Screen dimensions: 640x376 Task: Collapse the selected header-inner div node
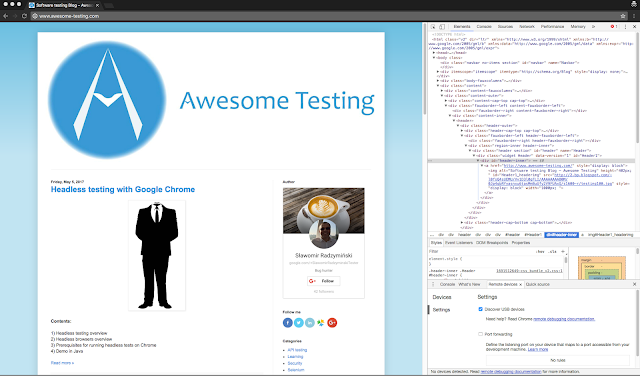pyautogui.click(x=478, y=160)
